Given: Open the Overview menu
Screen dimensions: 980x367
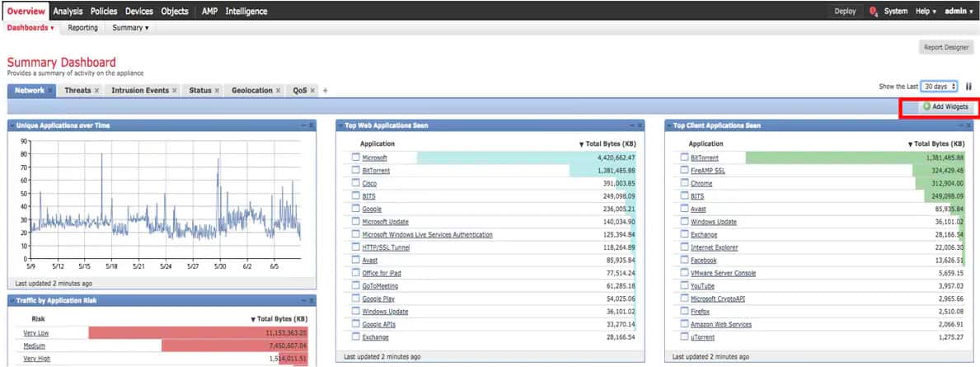Looking at the screenshot, I should pos(26,12).
